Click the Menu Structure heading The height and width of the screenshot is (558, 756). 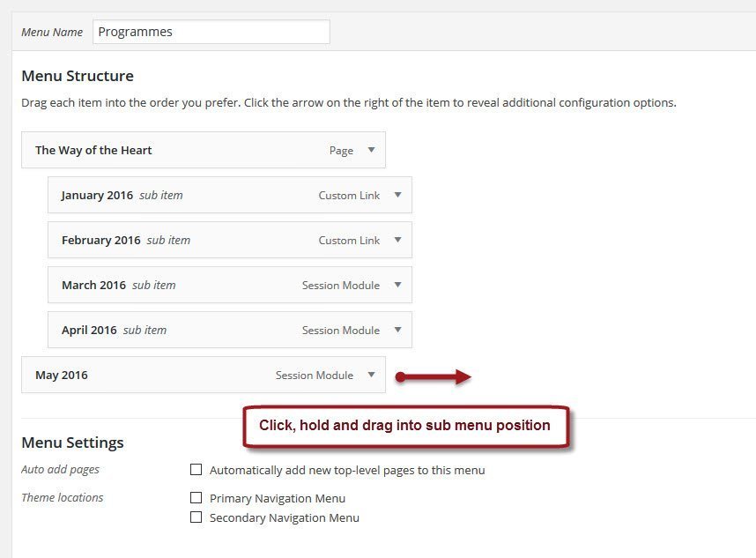[78, 76]
